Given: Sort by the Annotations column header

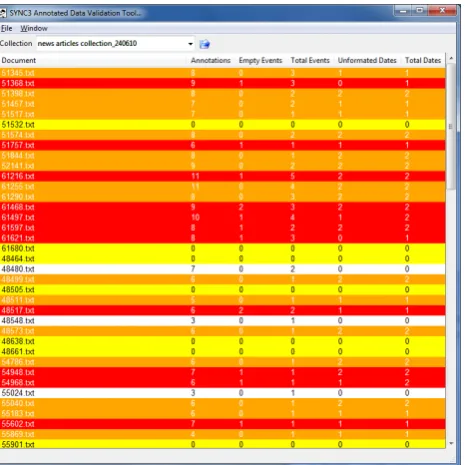Looking at the screenshot, I should click(211, 60).
